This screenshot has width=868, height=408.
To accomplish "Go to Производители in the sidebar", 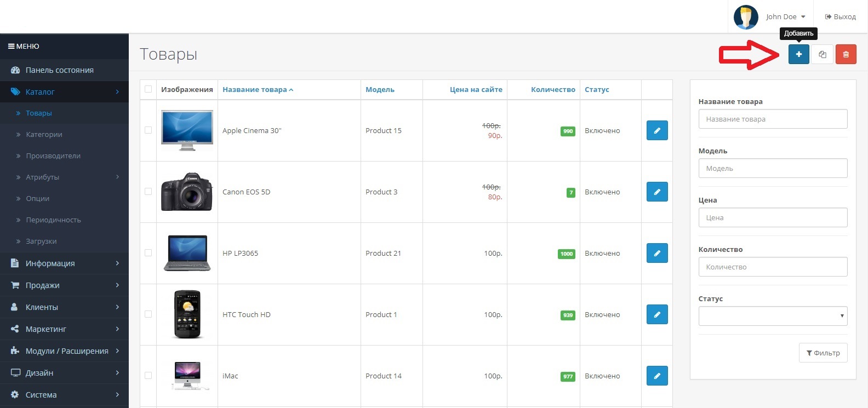I will (x=53, y=156).
